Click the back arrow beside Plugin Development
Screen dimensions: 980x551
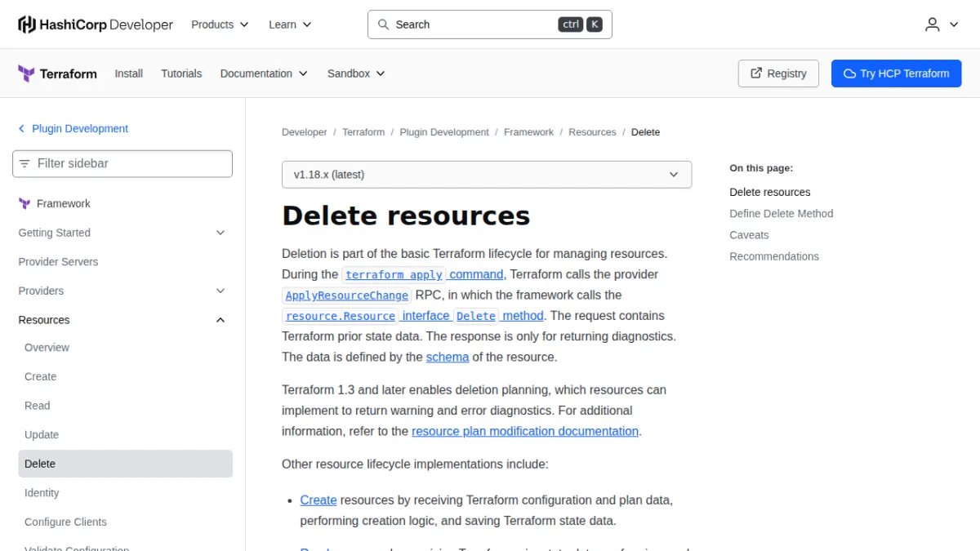pyautogui.click(x=21, y=129)
